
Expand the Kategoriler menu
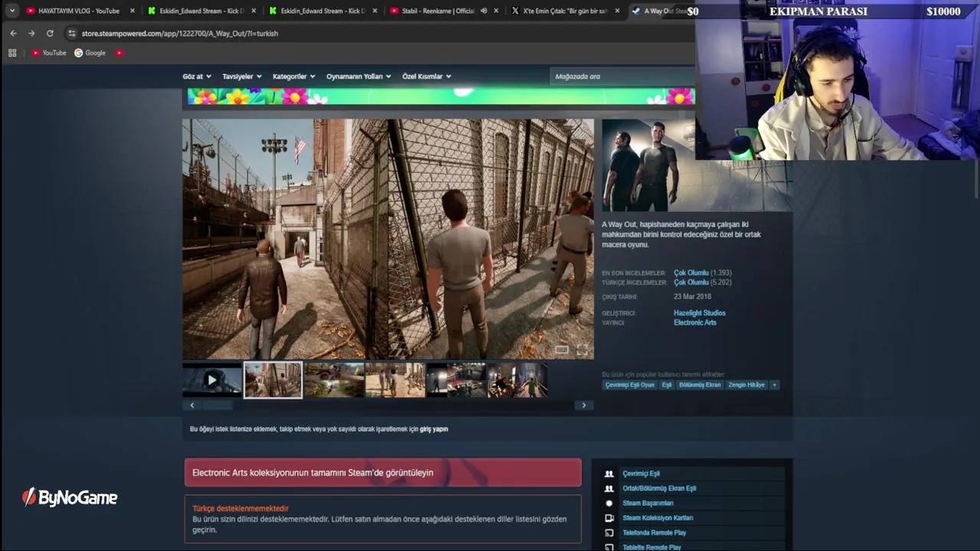[294, 77]
